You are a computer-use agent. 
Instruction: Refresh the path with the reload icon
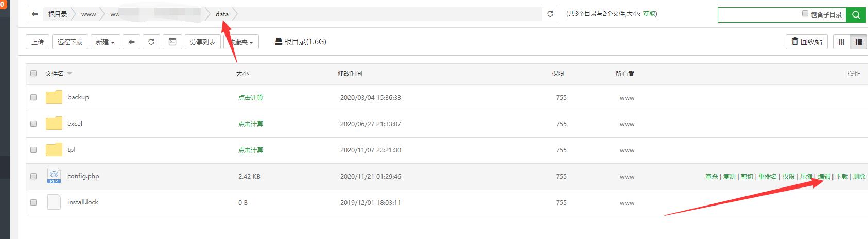click(x=550, y=14)
